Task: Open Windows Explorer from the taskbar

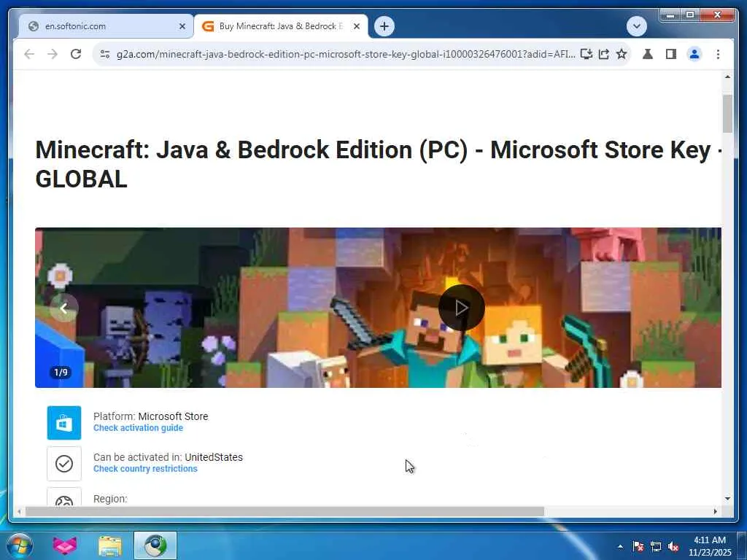Action: point(110,545)
